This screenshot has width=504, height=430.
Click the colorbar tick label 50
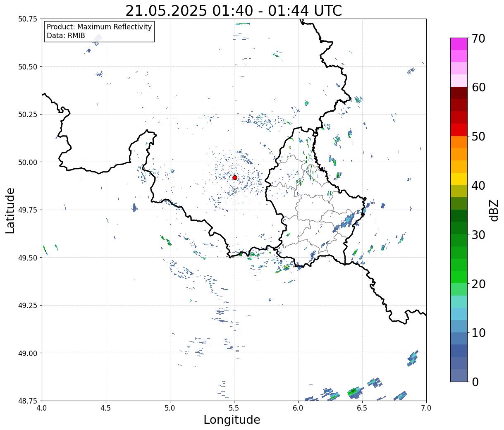(478, 136)
